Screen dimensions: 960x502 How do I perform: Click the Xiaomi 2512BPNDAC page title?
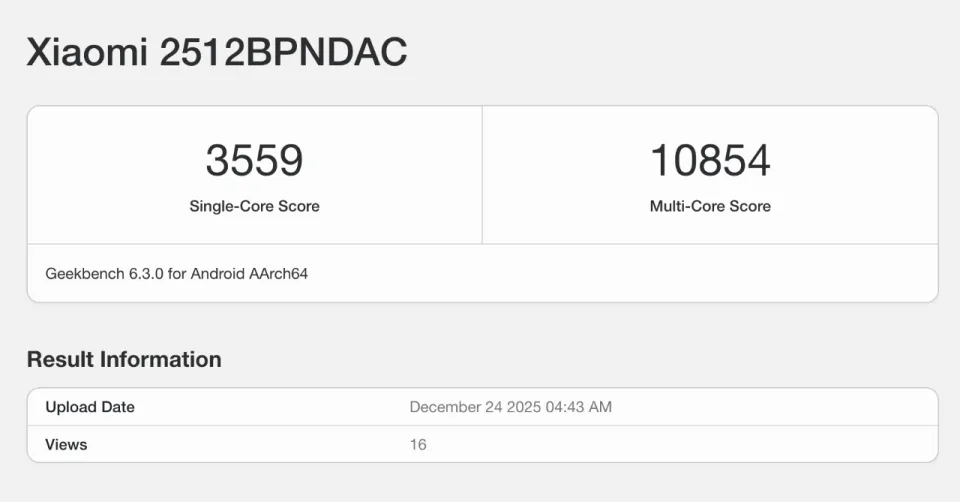[216, 53]
